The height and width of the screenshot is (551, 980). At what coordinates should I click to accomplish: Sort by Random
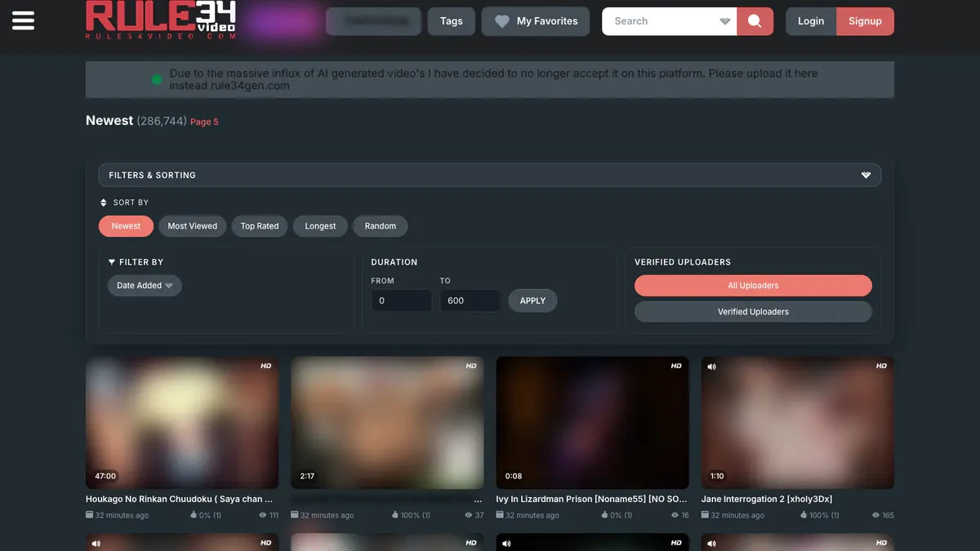pyautogui.click(x=381, y=226)
